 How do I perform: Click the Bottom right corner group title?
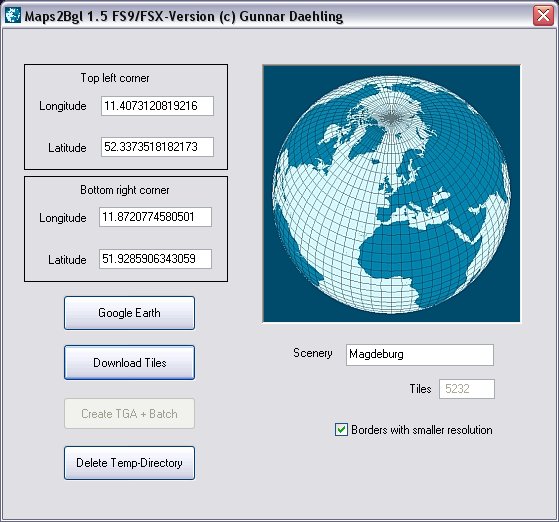125,190
